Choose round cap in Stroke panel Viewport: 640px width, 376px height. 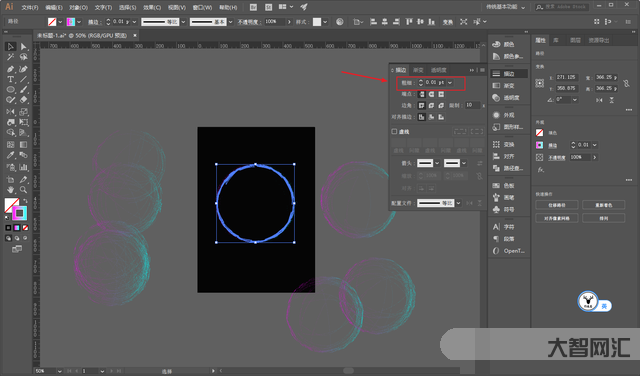point(431,94)
